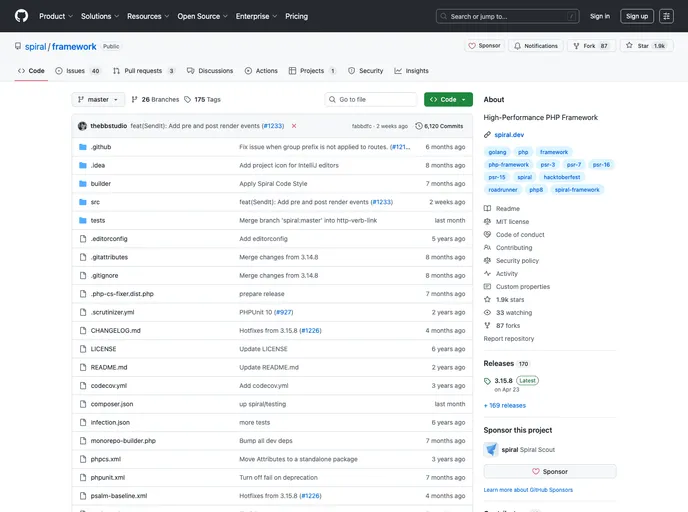Star the repository
Viewport: 688px width, 512px height.
point(647,46)
